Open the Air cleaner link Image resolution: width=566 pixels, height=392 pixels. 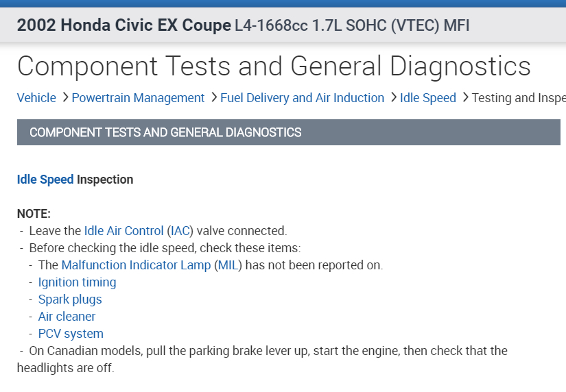point(67,317)
